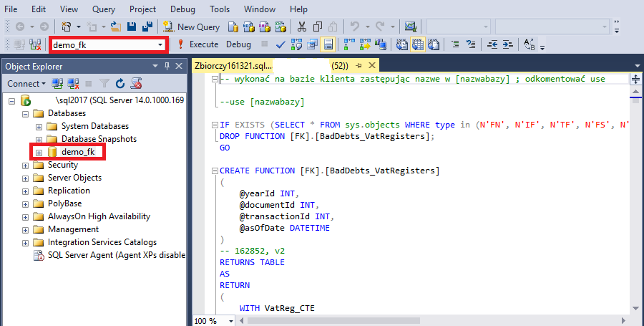Click the Increase Indent icon
644x326 pixels.
pos(507,44)
